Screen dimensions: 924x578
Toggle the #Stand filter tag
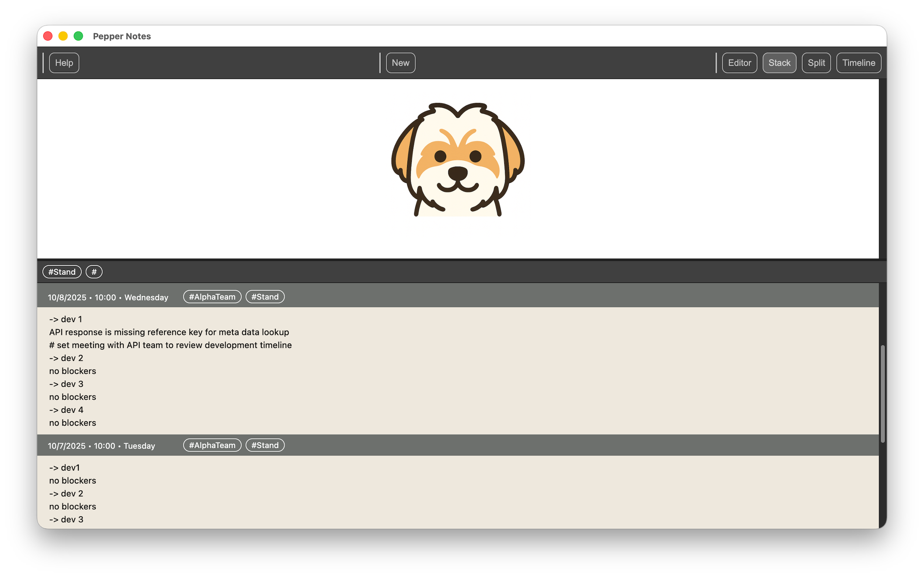61,272
